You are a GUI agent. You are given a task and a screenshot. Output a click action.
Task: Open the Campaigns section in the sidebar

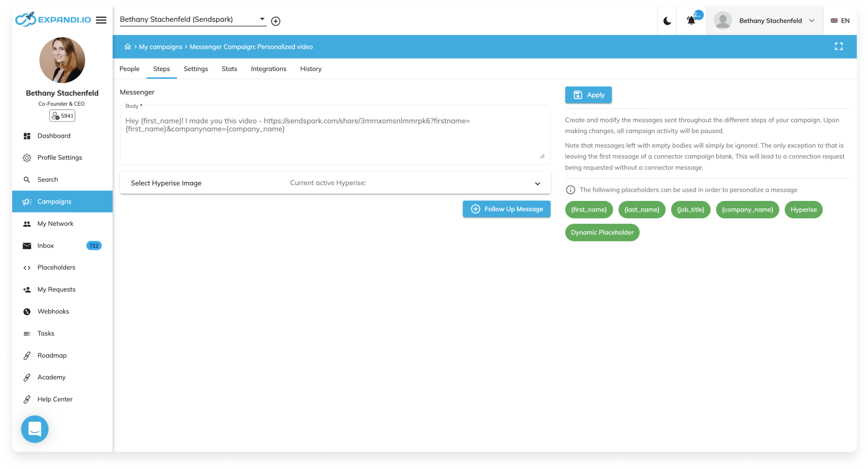(x=53, y=201)
